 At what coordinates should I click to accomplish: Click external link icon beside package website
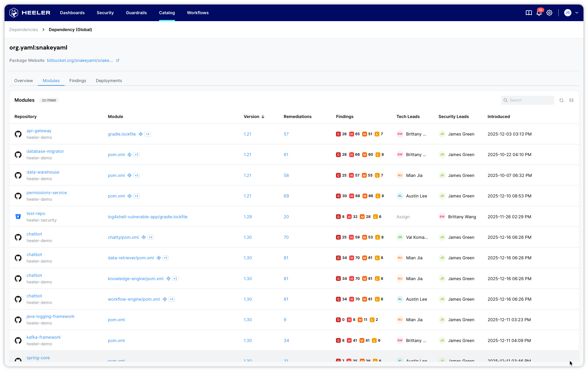tap(118, 60)
